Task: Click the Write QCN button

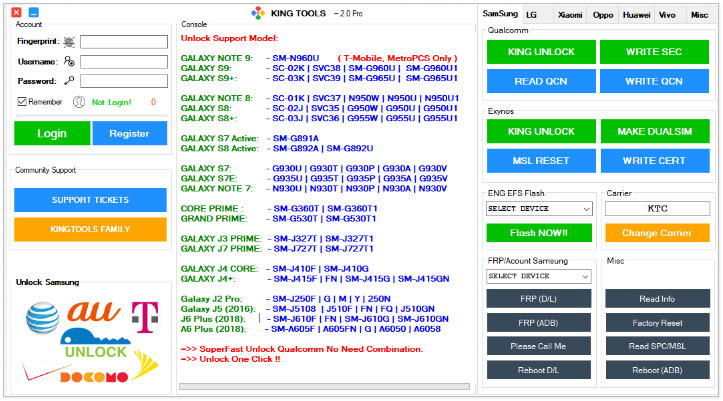Action: 654,81
